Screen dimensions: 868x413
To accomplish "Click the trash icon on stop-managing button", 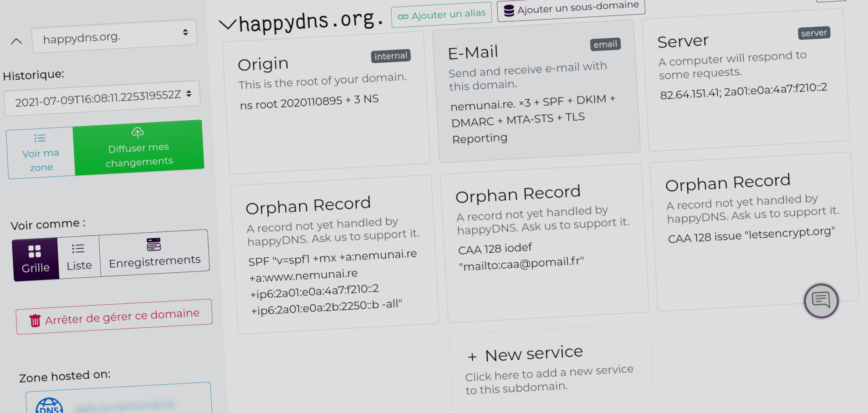I will click(x=35, y=321).
